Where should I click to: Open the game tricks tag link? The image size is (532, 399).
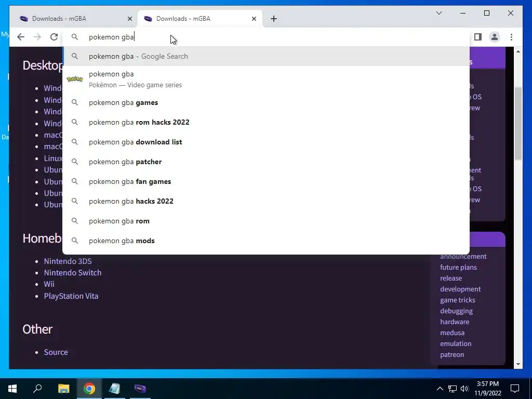pyautogui.click(x=458, y=300)
